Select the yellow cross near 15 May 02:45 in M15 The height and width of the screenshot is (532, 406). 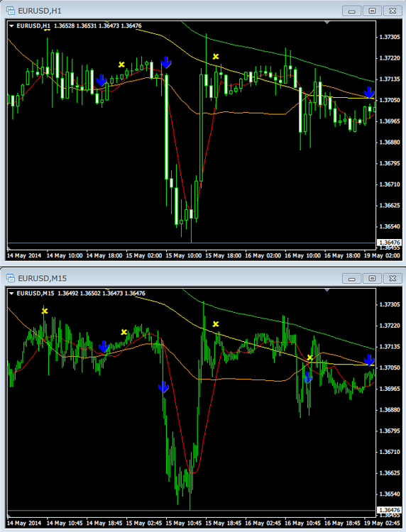click(x=124, y=332)
